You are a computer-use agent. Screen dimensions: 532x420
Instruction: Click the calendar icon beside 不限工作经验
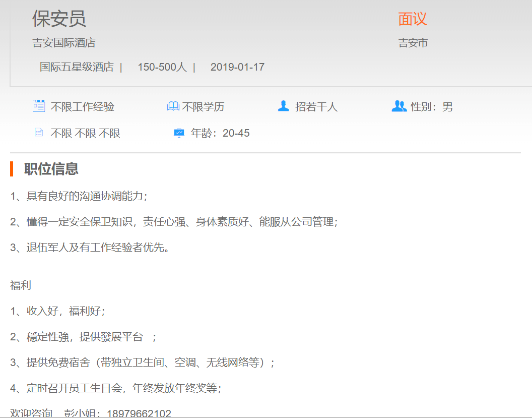pyautogui.click(x=39, y=106)
